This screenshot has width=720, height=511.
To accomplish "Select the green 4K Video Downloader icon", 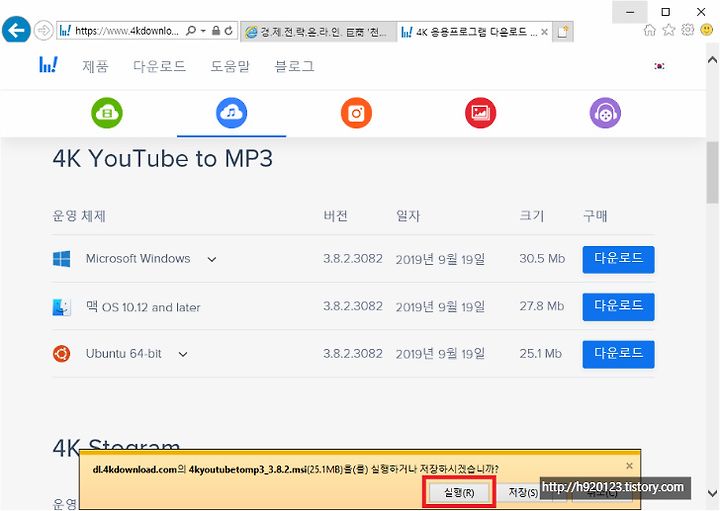I will tap(107, 113).
